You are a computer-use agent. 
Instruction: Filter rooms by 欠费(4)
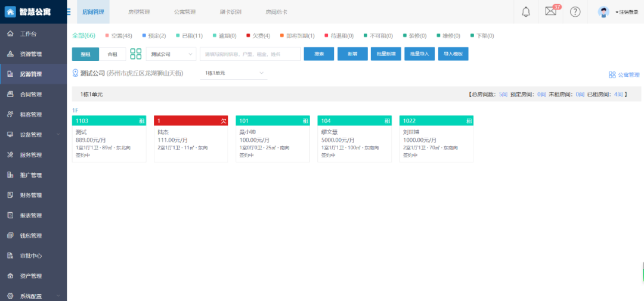[258, 36]
